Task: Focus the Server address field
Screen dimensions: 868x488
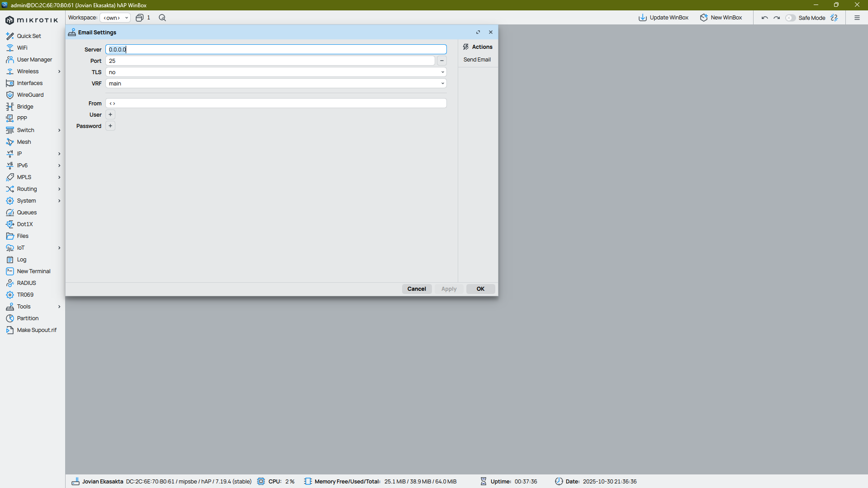Action: [276, 49]
